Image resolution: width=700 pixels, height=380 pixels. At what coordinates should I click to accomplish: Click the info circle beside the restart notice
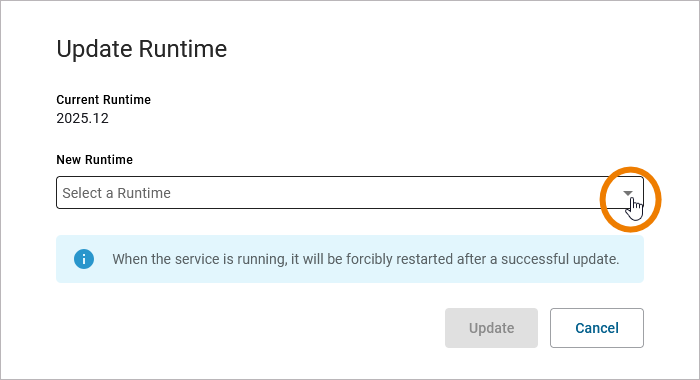pyautogui.click(x=84, y=259)
